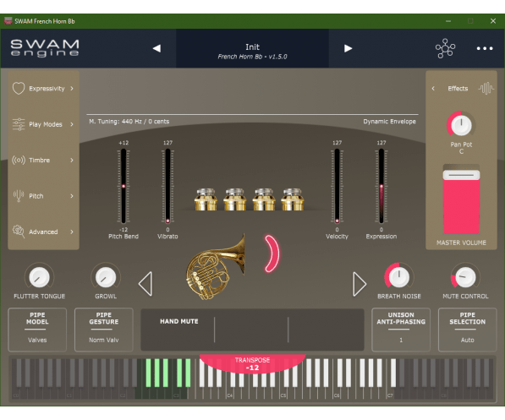Expand the Pitch section chevron
Viewport: 505px width, 420px height.
point(72,196)
